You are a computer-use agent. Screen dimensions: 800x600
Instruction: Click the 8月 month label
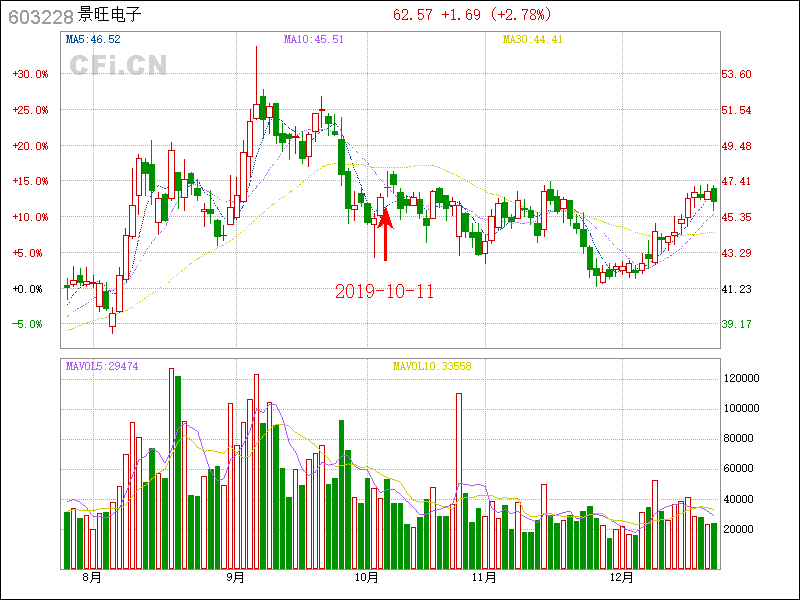coord(91,578)
